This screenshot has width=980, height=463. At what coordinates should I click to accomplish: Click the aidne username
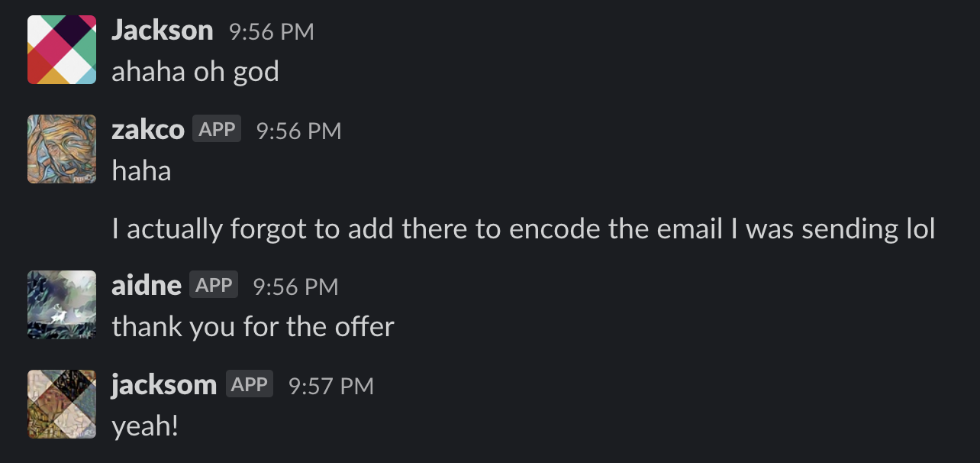pyautogui.click(x=147, y=286)
